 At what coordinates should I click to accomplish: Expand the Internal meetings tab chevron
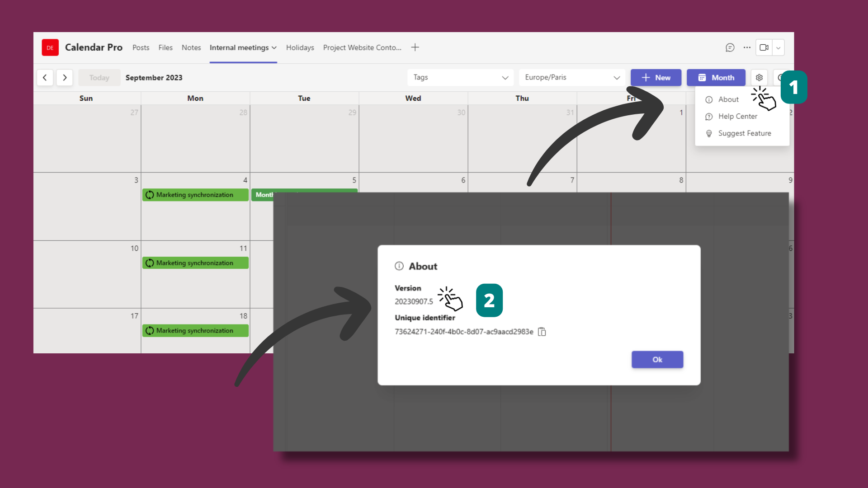pos(274,48)
